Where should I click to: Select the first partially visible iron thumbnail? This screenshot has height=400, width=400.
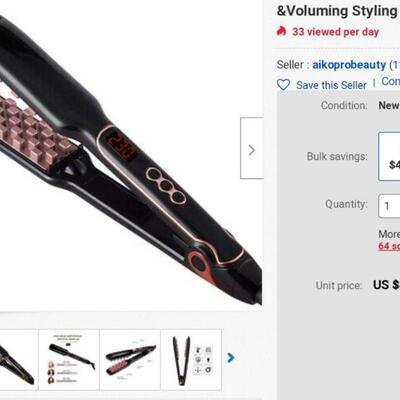[x=19, y=359]
